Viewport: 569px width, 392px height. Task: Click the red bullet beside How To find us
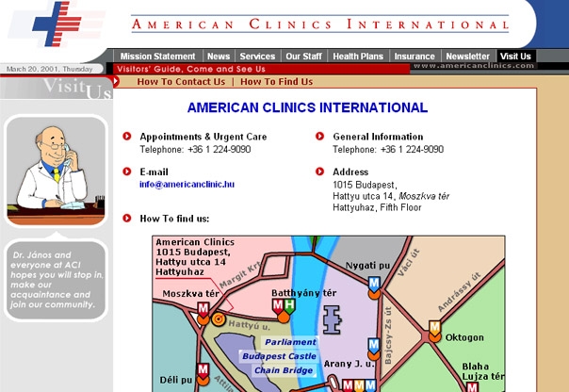pyautogui.click(x=127, y=218)
